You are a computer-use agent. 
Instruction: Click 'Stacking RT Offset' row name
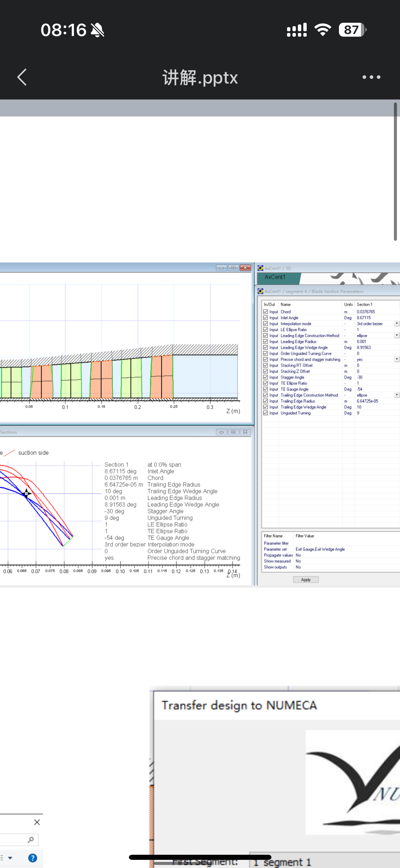click(297, 365)
